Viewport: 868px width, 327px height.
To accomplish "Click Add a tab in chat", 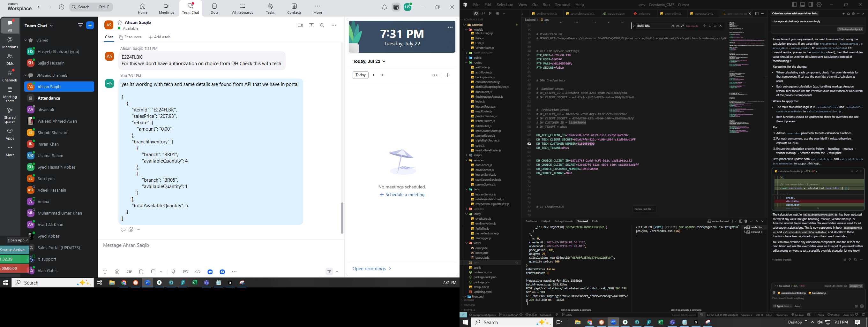I will [160, 37].
